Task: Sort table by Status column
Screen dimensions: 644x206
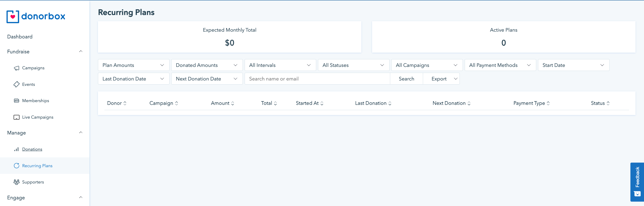Action: (600, 103)
